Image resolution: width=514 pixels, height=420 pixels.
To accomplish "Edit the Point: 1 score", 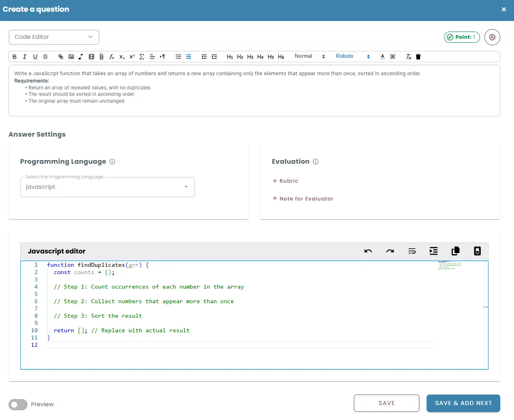I will [462, 37].
